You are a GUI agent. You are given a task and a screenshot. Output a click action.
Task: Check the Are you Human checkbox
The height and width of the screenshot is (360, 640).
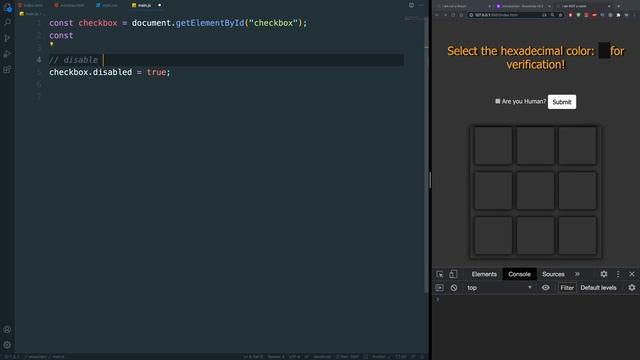[x=498, y=101]
